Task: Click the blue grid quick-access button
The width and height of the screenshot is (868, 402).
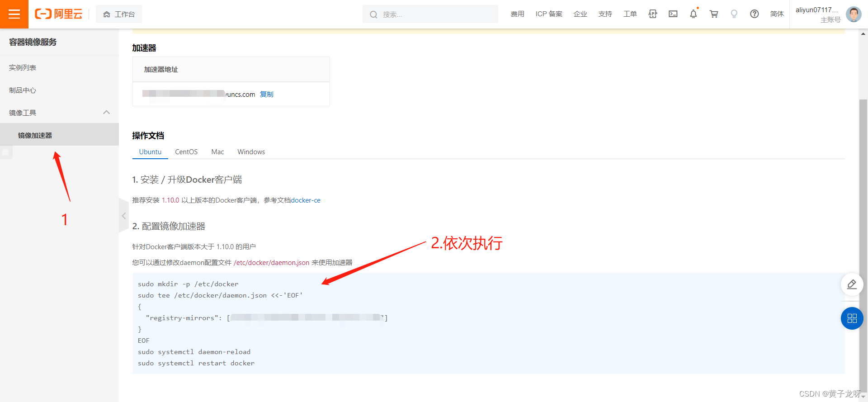Action: click(852, 318)
